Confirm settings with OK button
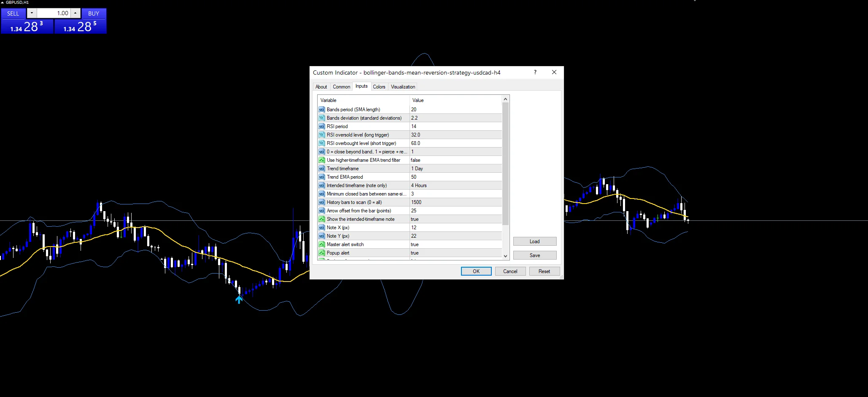Viewport: 868px width, 397px height. pos(476,271)
